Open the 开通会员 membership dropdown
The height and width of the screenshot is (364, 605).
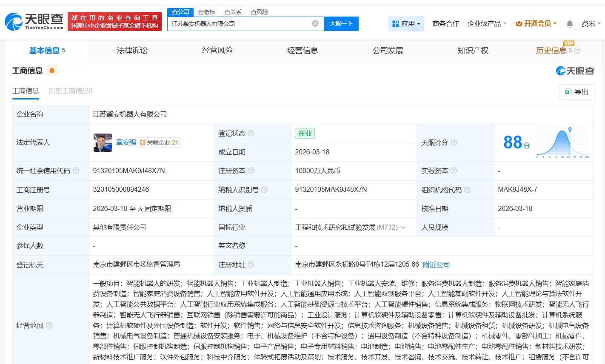point(536,24)
